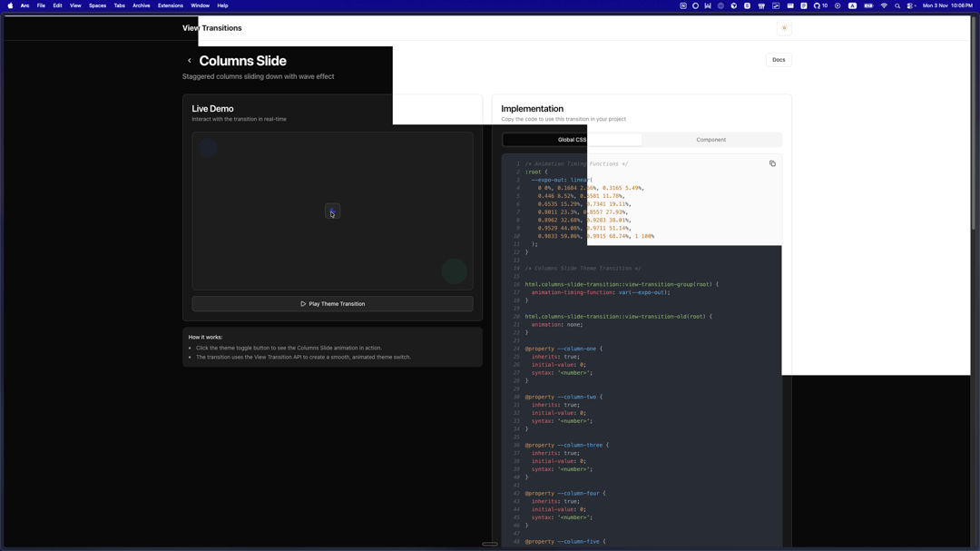Go back using the arrow beside Columns Slide
The height and width of the screenshot is (551, 980).
(190, 61)
